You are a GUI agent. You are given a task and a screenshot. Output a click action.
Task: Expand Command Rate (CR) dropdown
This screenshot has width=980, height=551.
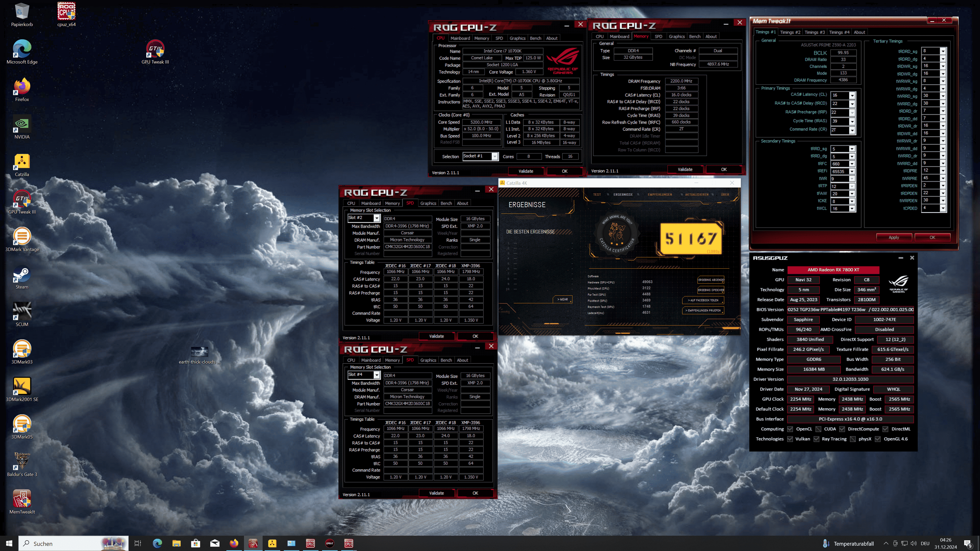852,130
